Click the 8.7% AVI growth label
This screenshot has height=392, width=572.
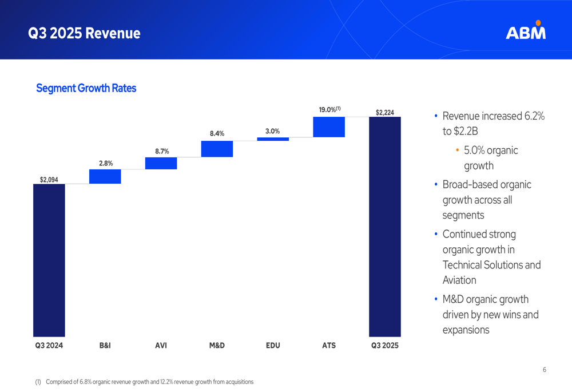coord(162,151)
